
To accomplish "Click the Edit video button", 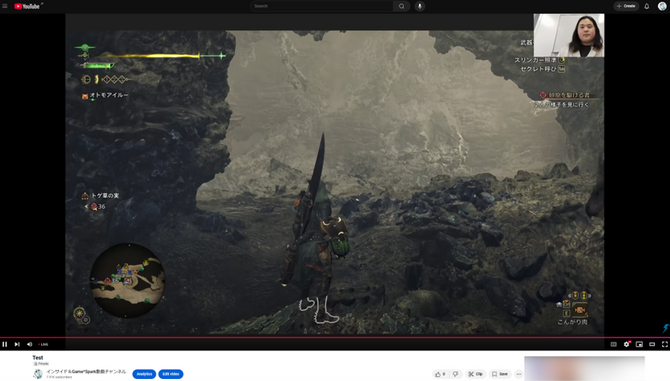I will coord(171,374).
